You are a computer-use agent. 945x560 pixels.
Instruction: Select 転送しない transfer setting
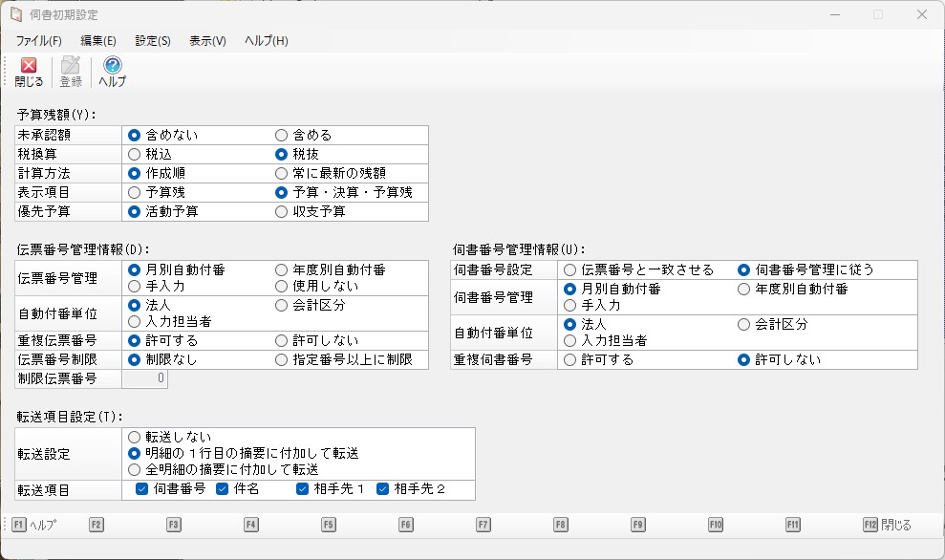135,437
